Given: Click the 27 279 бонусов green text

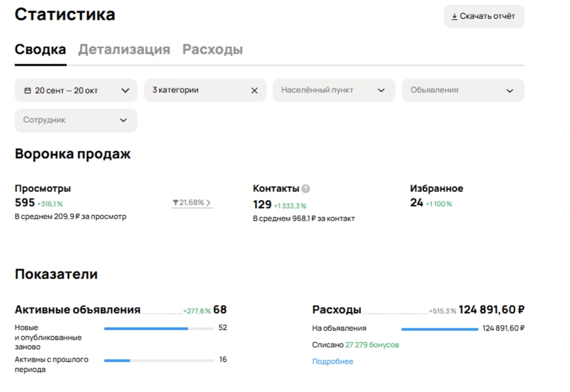Looking at the screenshot, I should [372, 345].
